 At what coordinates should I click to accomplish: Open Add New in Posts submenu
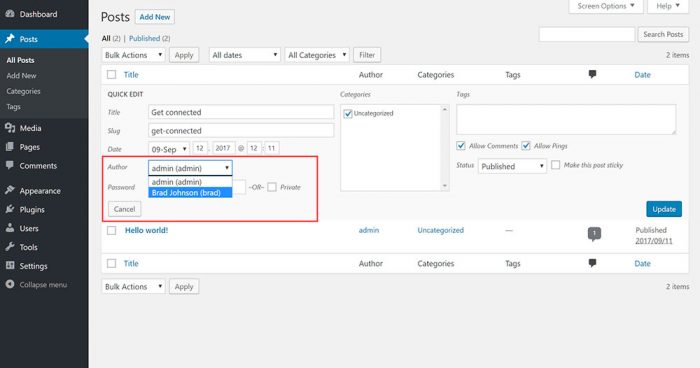(21, 75)
